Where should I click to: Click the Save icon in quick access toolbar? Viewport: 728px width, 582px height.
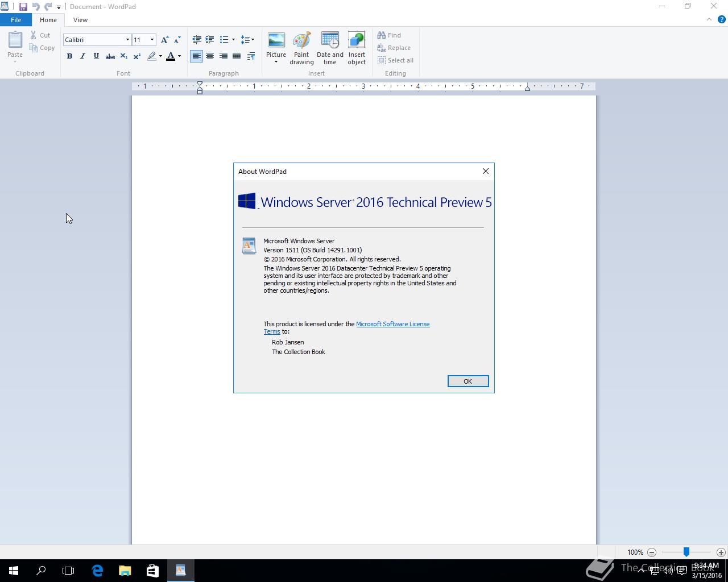pyautogui.click(x=23, y=7)
